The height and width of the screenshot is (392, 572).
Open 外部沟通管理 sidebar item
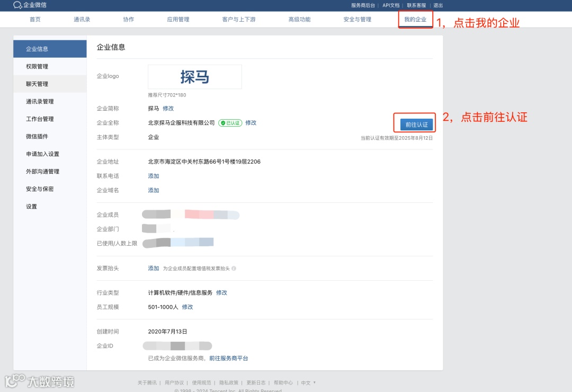tap(50, 172)
